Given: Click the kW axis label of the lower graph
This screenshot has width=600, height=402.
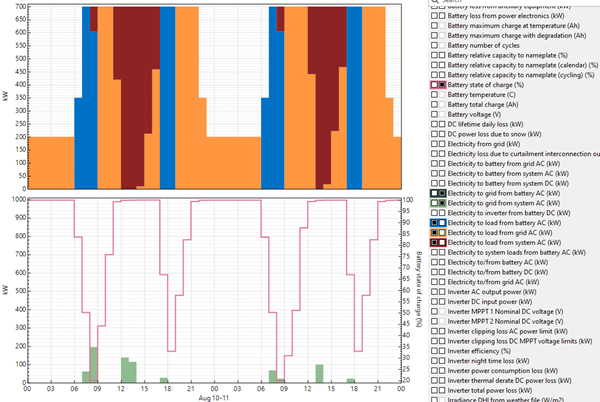Looking at the screenshot, I should [6, 290].
